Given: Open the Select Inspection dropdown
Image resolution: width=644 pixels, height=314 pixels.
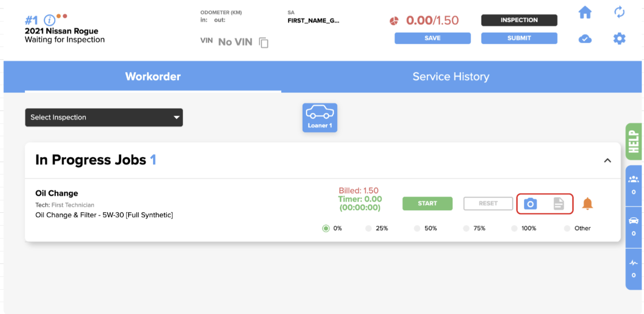Looking at the screenshot, I should coord(104,117).
